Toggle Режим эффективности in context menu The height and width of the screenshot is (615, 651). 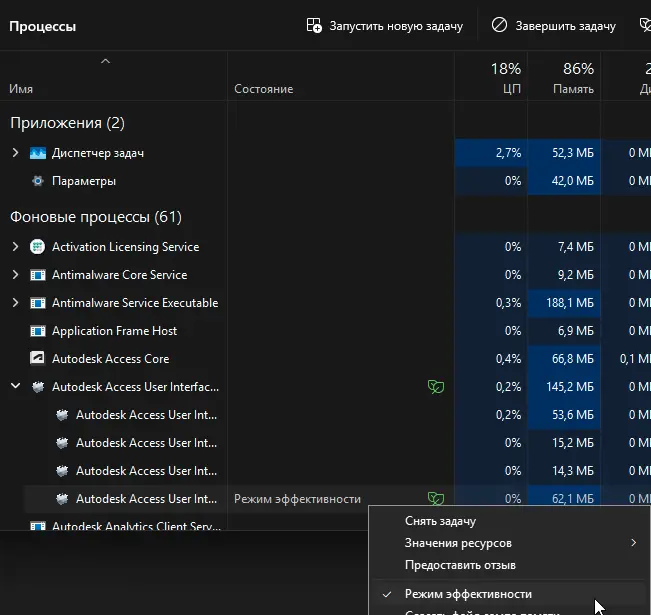click(x=468, y=594)
